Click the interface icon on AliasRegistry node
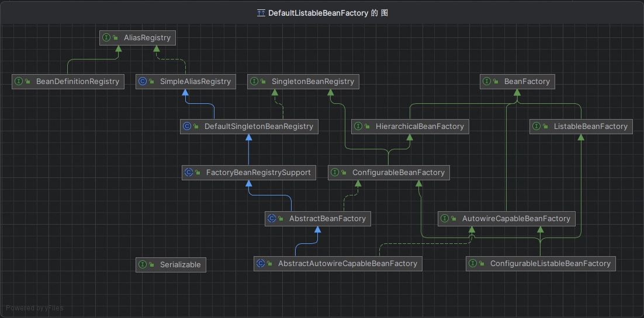 point(106,37)
